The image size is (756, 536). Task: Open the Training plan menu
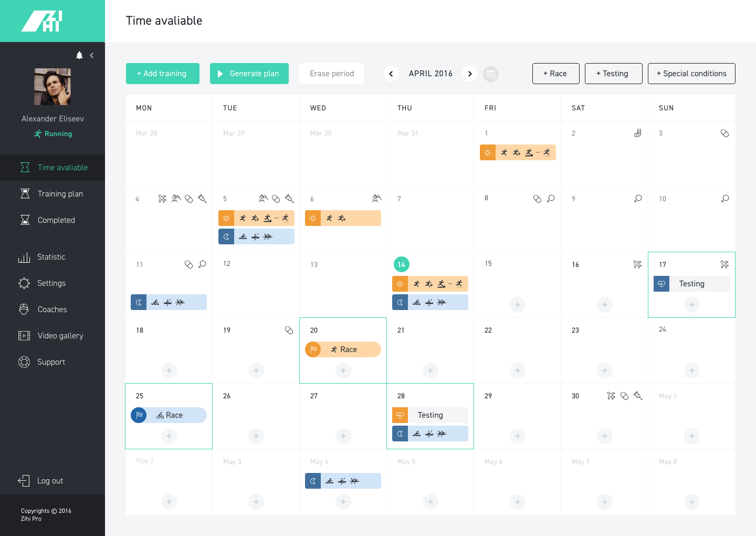[x=60, y=194]
